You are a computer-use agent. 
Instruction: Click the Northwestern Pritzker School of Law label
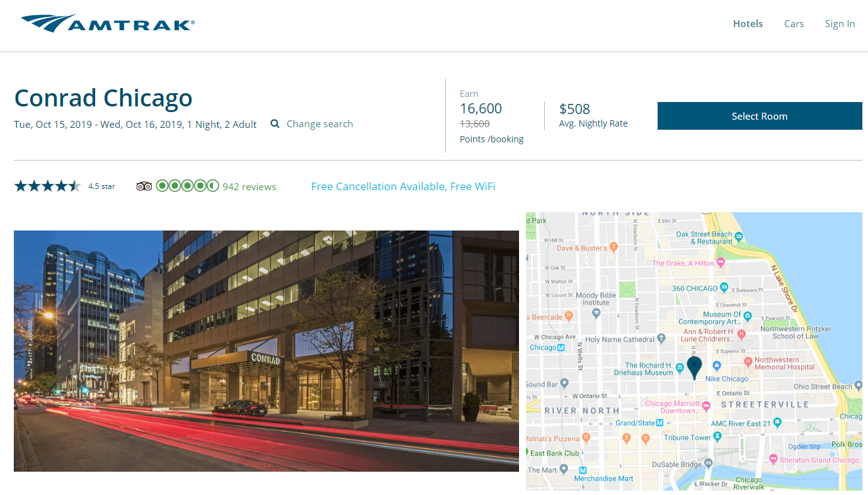[x=796, y=333]
